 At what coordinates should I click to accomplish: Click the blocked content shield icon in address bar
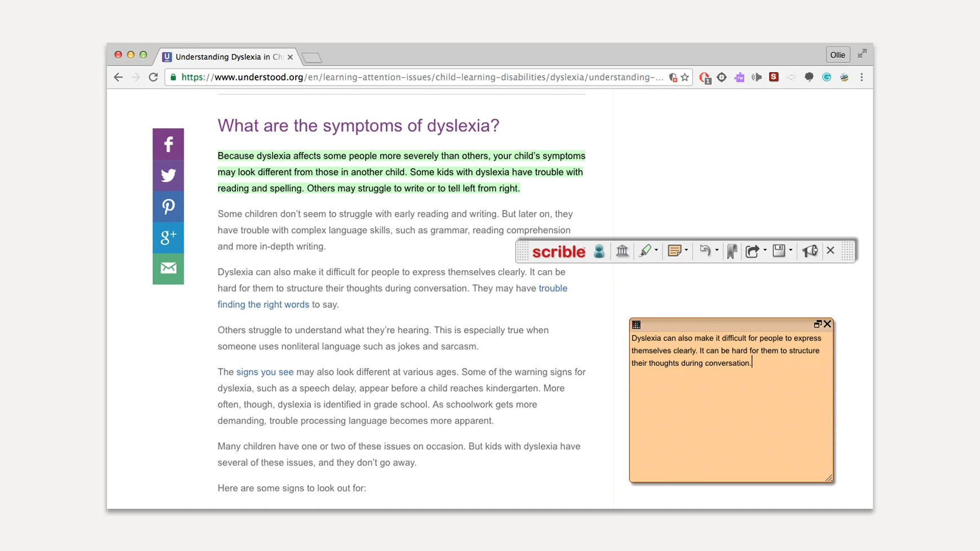pos(672,77)
